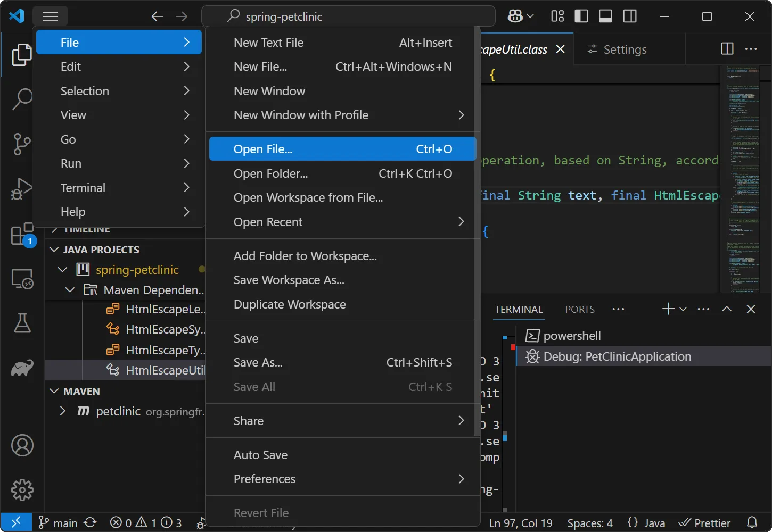Open the Terminal menu
The width and height of the screenshot is (772, 532).
[x=119, y=188]
